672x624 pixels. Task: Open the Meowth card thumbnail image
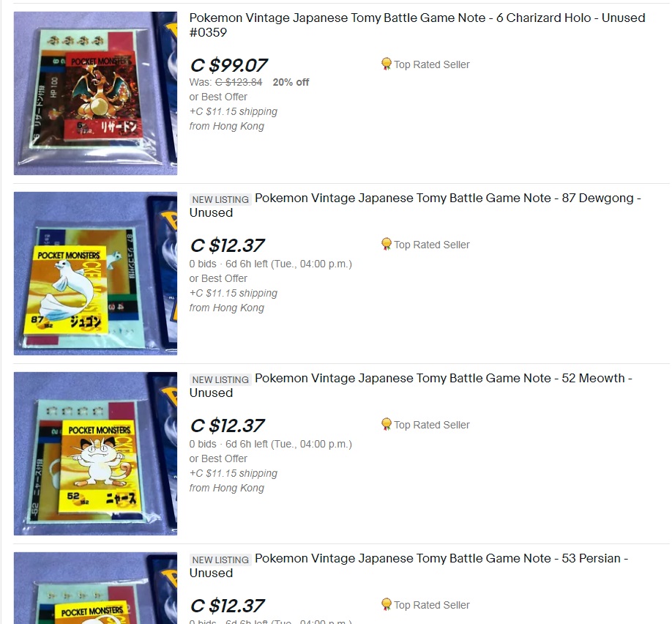click(96, 453)
